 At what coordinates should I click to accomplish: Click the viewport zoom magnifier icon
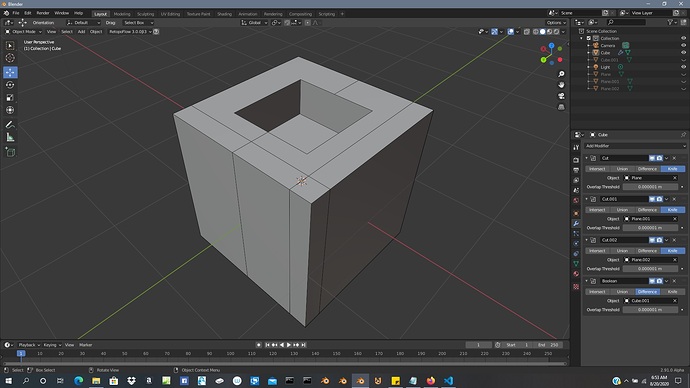(x=561, y=74)
